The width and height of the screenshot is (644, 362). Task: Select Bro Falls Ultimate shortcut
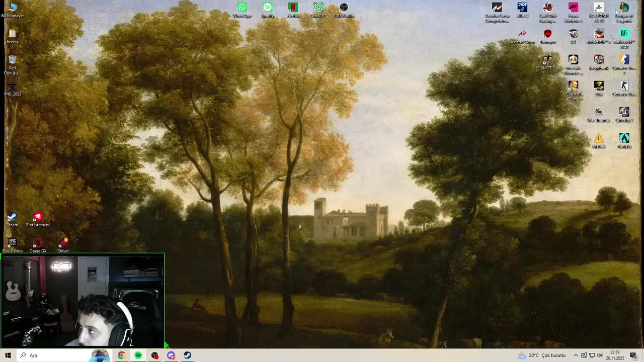tap(573, 65)
